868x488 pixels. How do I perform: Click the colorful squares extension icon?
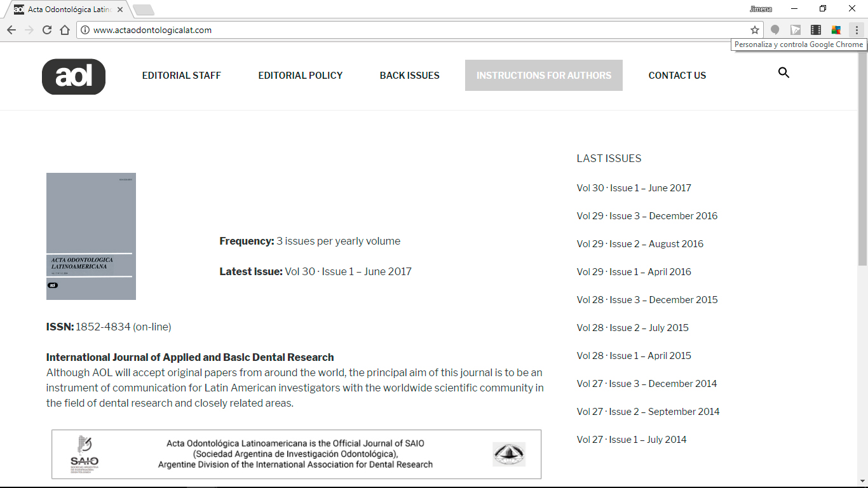836,30
